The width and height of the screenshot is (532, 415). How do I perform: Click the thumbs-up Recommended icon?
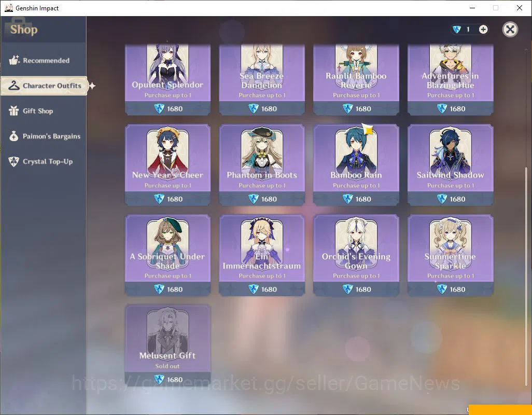point(14,60)
